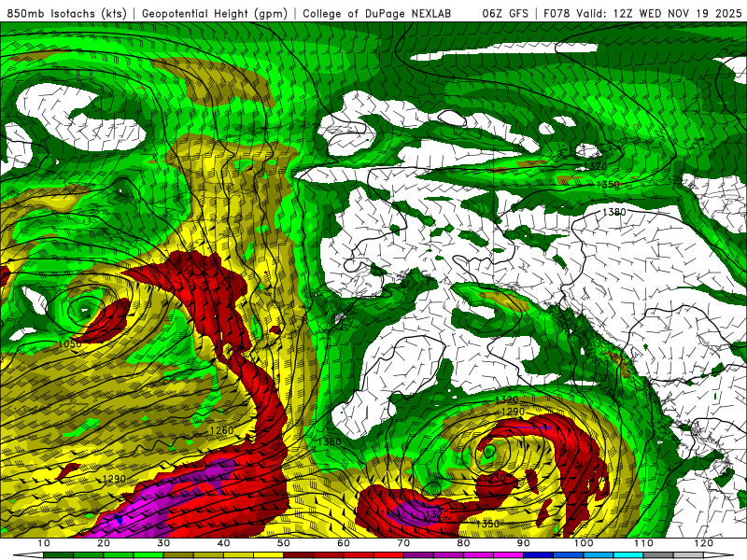Image resolution: width=747 pixels, height=560 pixels.
Task: Pick the dark blue 90–95 kt swatch
Action: (x=539, y=555)
